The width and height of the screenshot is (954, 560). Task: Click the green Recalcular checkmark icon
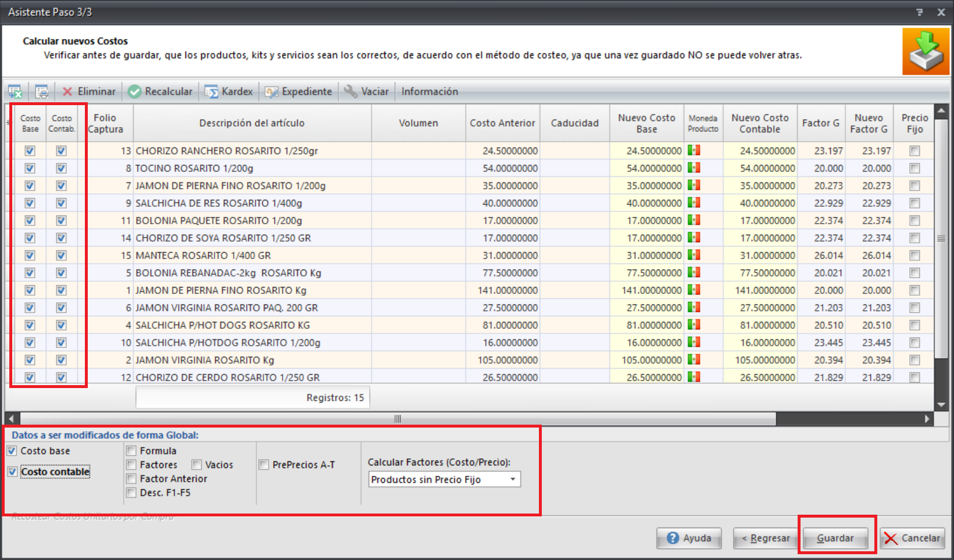[134, 91]
